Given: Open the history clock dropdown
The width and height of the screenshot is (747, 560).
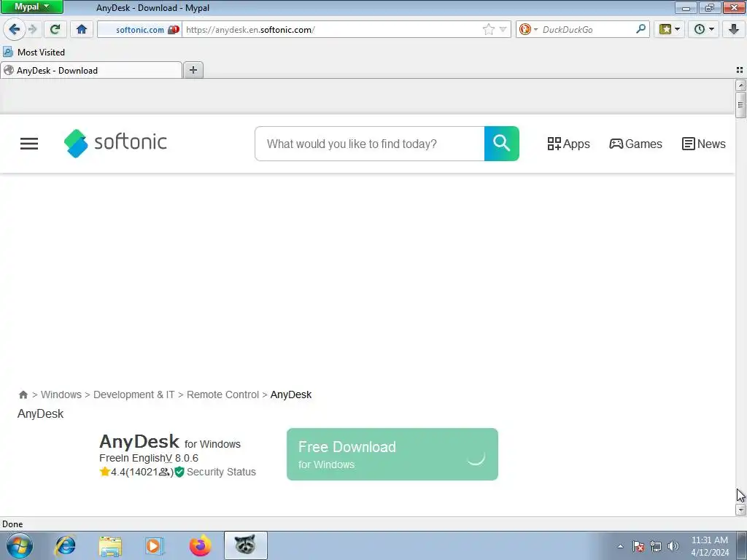Looking at the screenshot, I should click(x=704, y=29).
